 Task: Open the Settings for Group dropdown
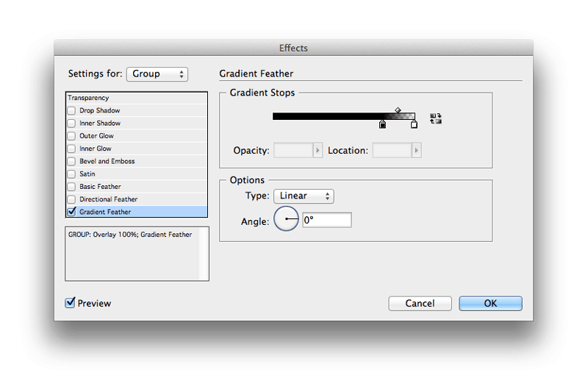point(157,74)
